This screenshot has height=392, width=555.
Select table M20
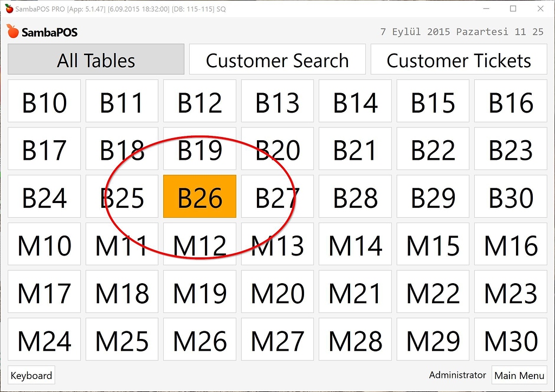[277, 292]
